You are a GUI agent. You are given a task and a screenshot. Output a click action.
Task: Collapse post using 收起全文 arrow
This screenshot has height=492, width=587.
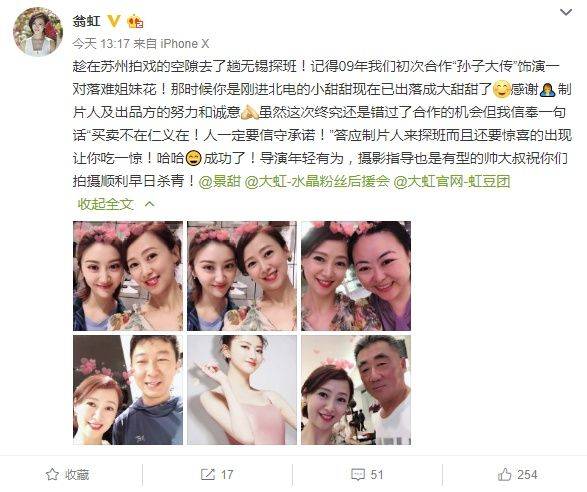click(x=149, y=204)
